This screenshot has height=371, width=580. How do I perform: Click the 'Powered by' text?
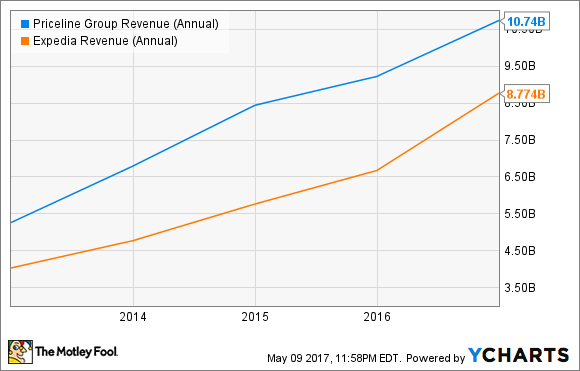[x=435, y=358]
